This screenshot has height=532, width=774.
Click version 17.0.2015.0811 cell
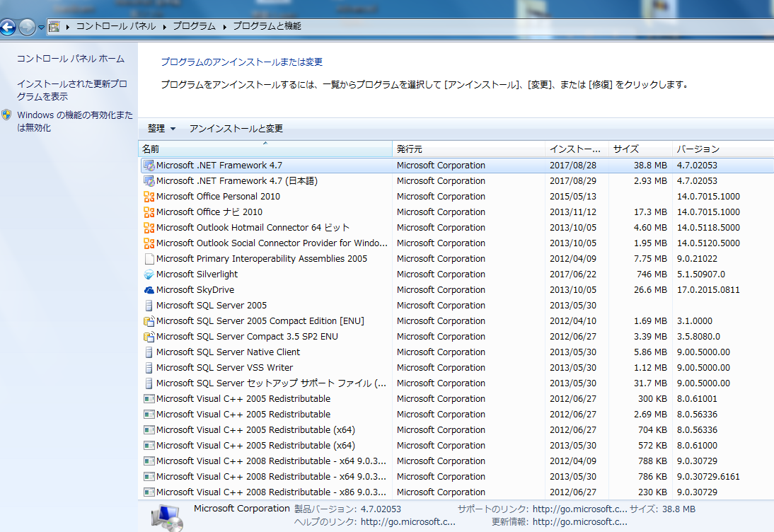708,289
